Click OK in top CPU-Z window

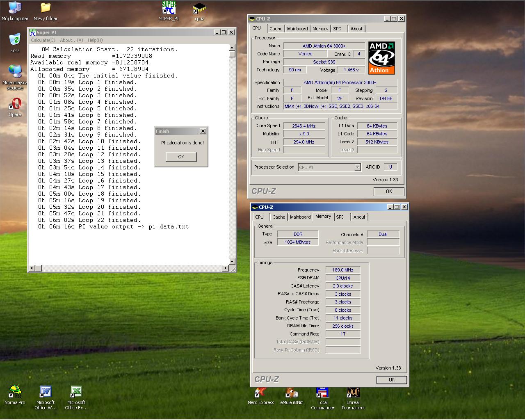point(389,192)
